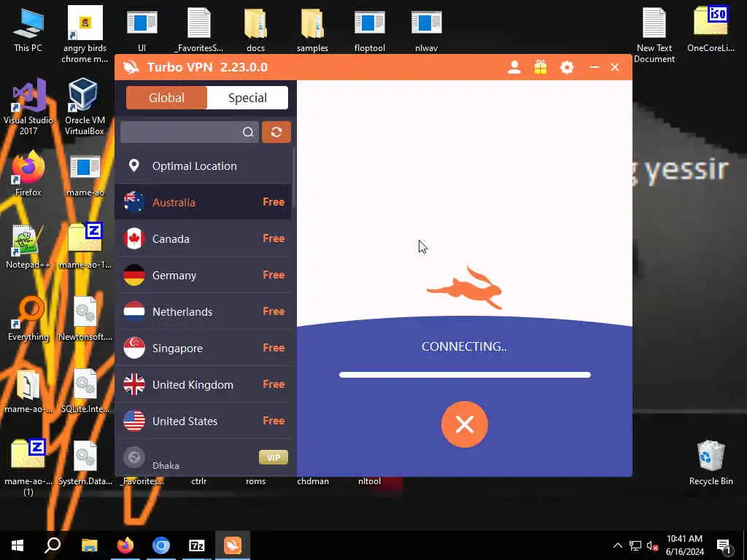The image size is (747, 560).
Task: Click the Turbo VPN taskbar button
Action: (x=233, y=545)
